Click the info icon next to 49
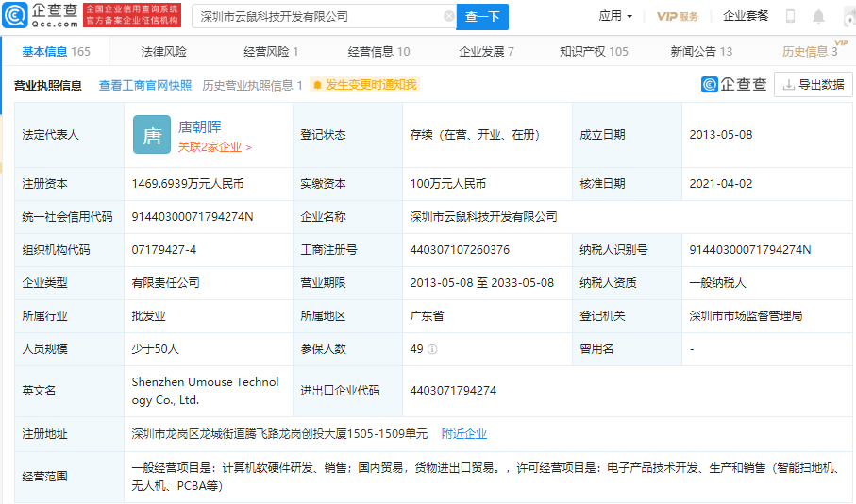This screenshot has height=504, width=856. 432,349
